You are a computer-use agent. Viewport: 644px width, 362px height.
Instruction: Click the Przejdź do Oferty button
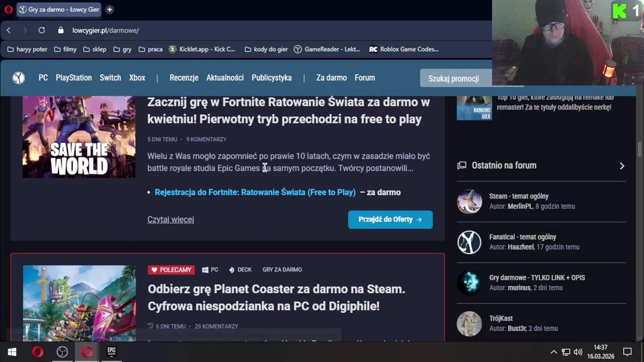(x=390, y=220)
